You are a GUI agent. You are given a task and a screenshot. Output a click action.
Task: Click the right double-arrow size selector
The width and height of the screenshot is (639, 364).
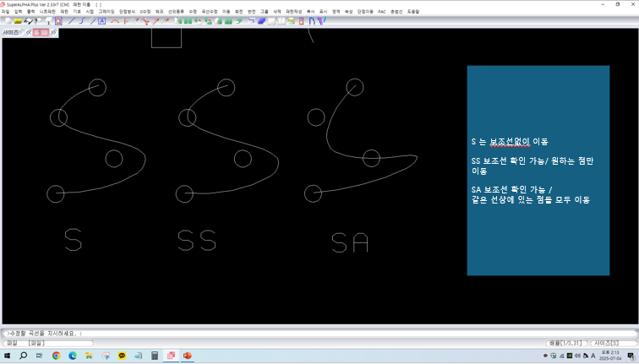54,32
